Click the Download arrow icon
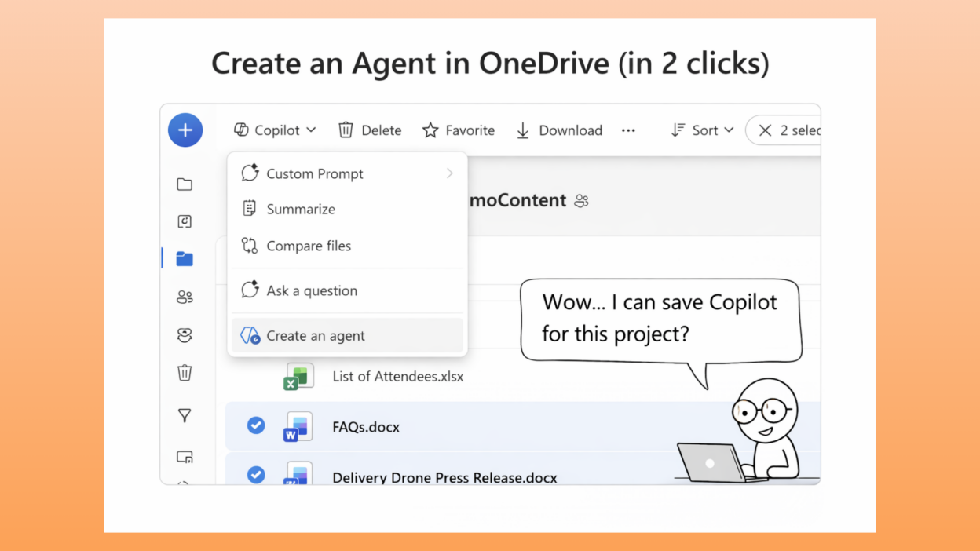 523,131
